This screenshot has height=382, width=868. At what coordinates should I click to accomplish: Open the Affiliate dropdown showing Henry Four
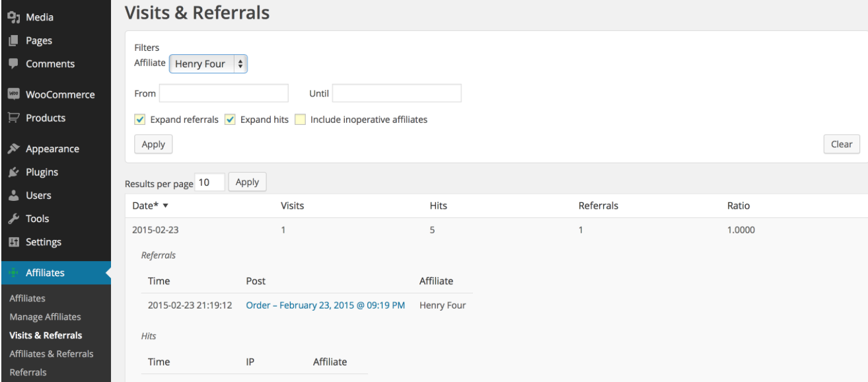[x=208, y=64]
